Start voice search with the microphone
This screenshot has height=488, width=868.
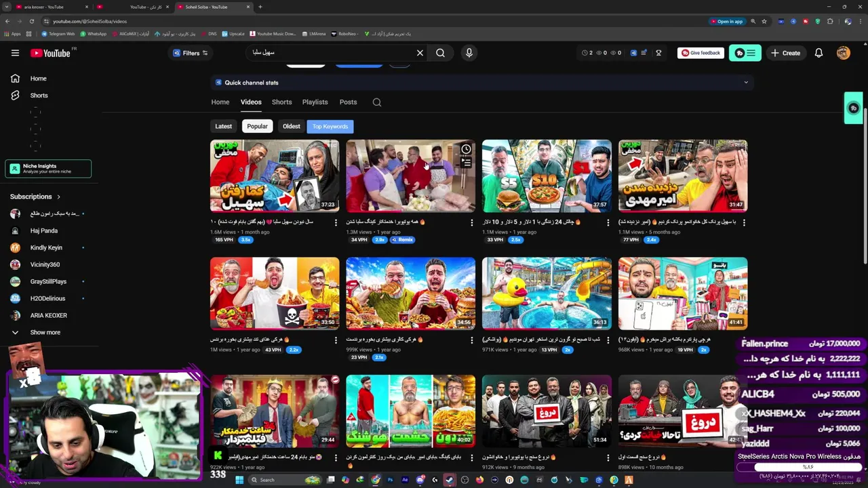pos(469,53)
